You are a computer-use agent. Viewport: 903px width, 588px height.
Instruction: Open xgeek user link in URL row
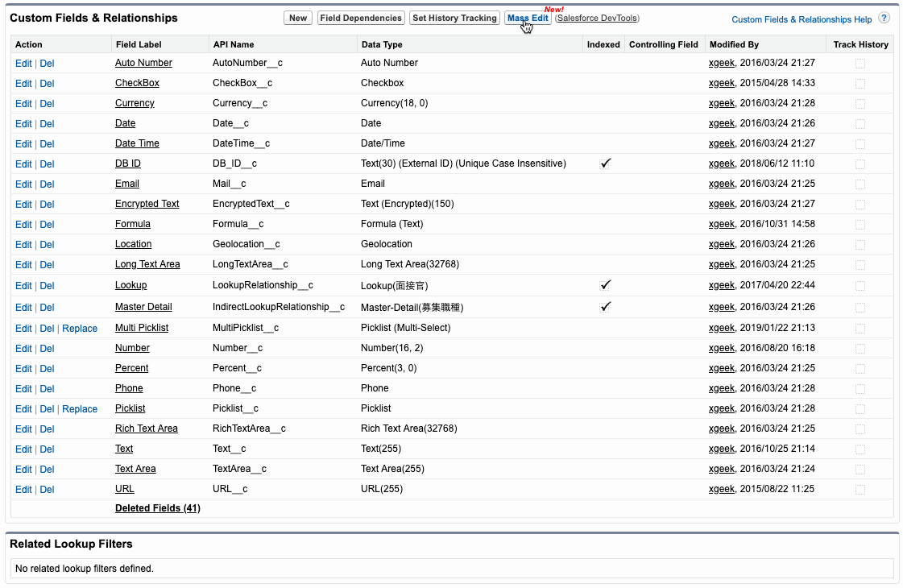[722, 489]
